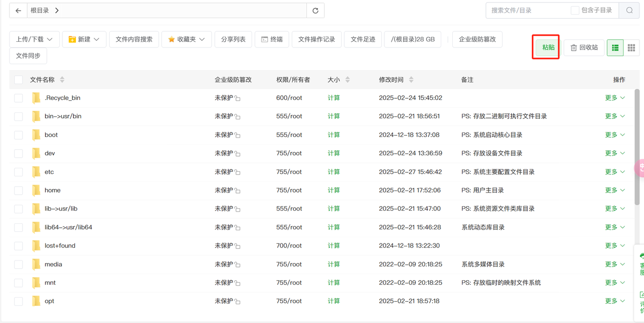Open the favorites dropdown
The width and height of the screenshot is (644, 323).
[187, 39]
